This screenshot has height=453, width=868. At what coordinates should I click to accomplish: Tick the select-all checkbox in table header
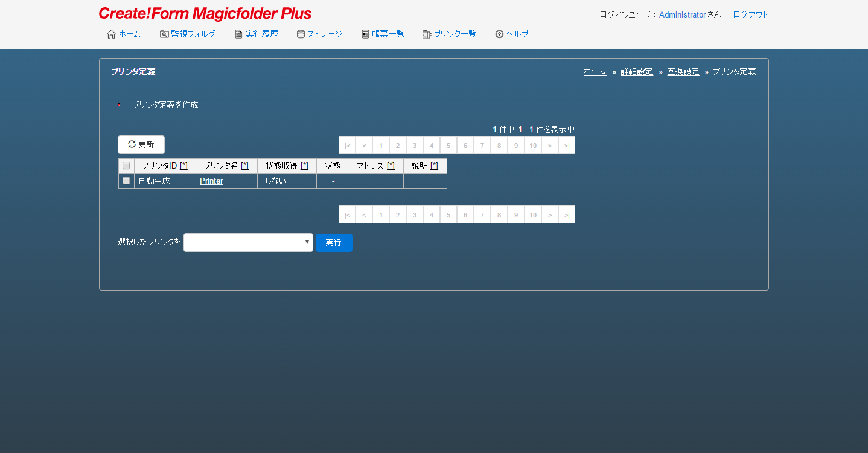tap(126, 165)
